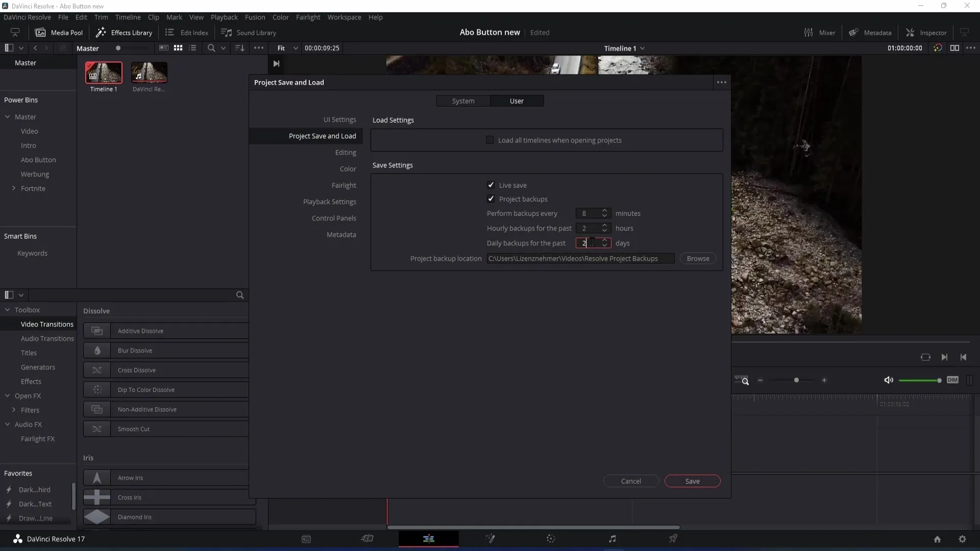Viewport: 980px width, 551px height.
Task: Click the Save button to confirm settings
Action: click(x=692, y=481)
